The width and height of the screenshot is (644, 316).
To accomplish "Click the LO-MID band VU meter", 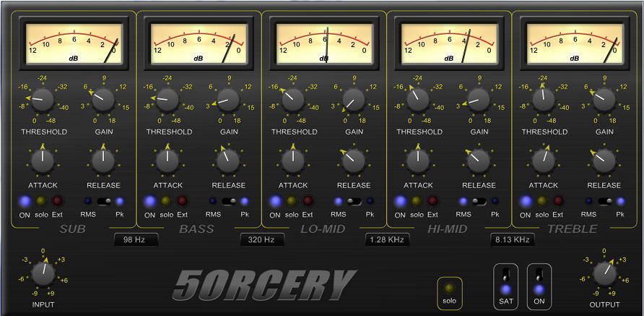I will (x=324, y=43).
